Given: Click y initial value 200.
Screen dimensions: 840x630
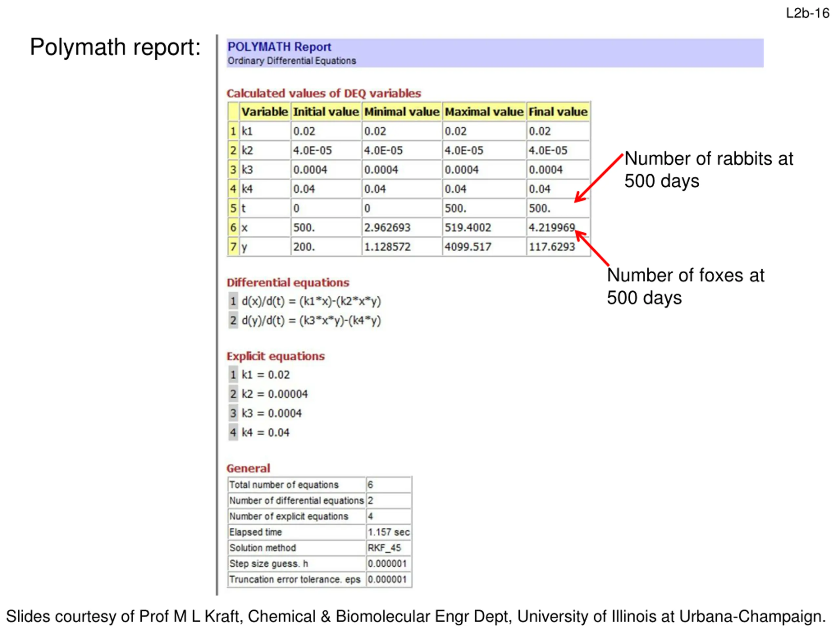Looking at the screenshot, I should click(304, 247).
